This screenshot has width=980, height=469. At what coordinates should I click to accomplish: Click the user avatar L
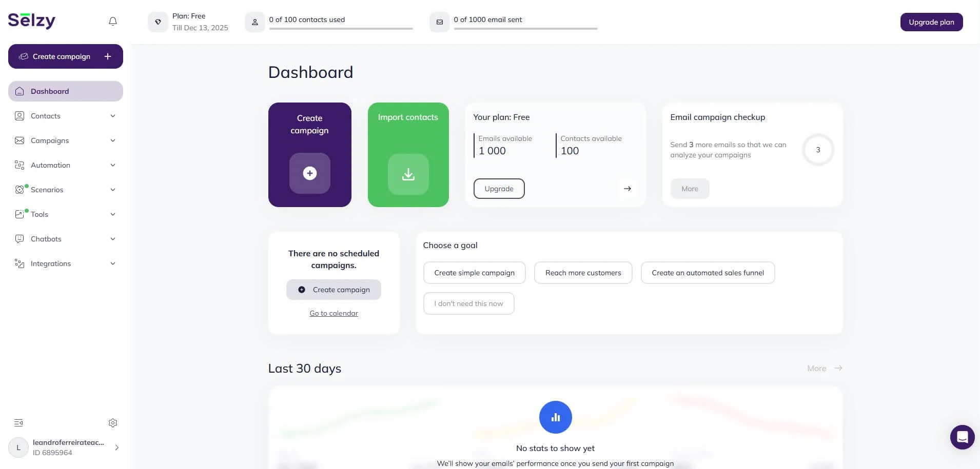point(18,447)
